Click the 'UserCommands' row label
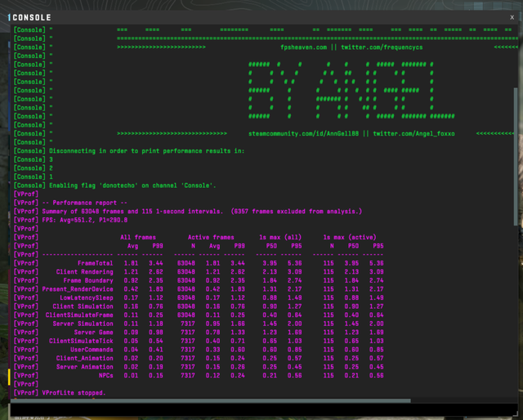 point(92,350)
